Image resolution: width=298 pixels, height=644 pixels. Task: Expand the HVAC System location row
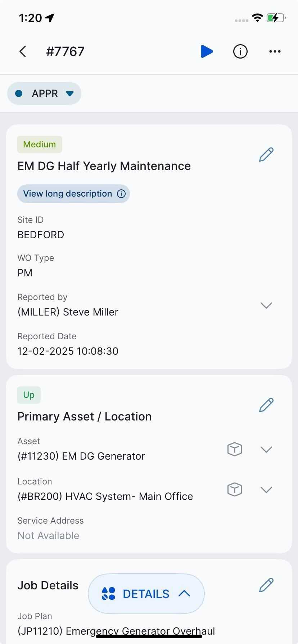pyautogui.click(x=266, y=489)
